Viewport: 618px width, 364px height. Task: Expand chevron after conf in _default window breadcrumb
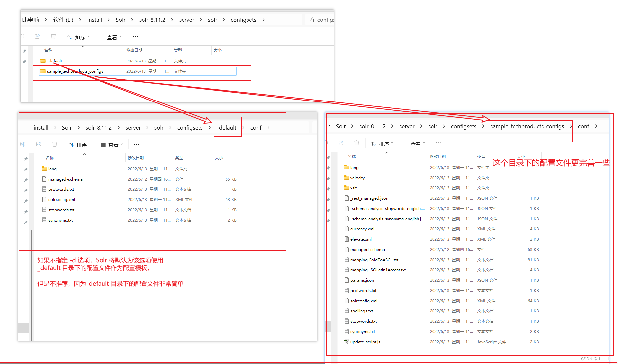[268, 128]
